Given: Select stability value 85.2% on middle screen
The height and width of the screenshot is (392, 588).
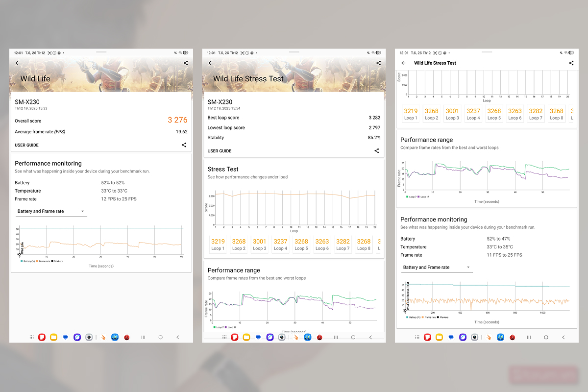Looking at the screenshot, I should 374,138.
